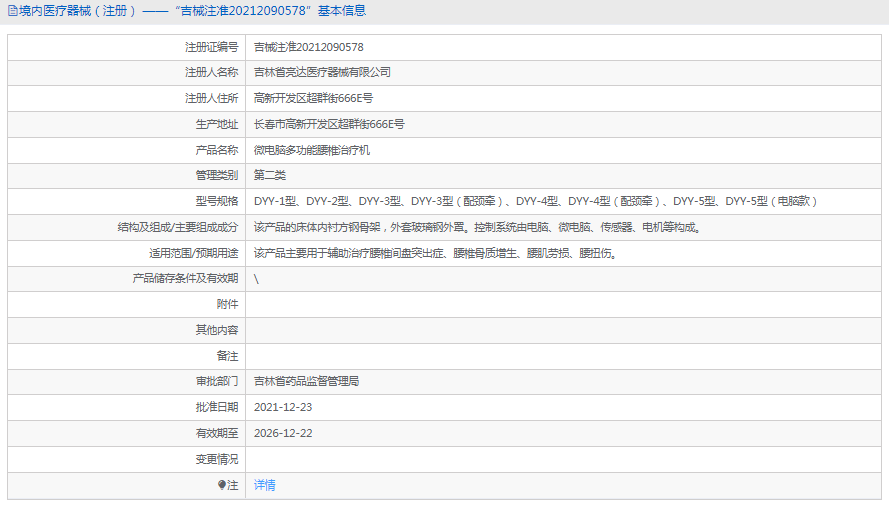Click the label 注册人住所
Viewport: 889px width, 508px height.
[x=211, y=98]
